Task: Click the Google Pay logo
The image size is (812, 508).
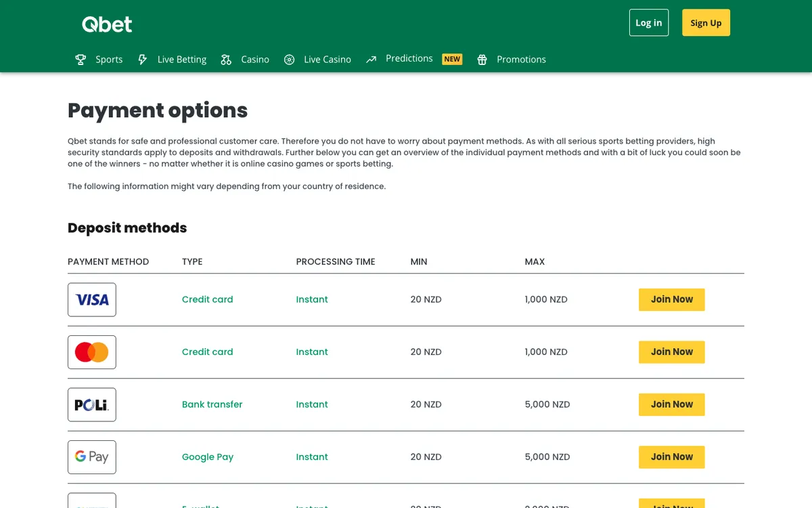Action: pos(92,457)
